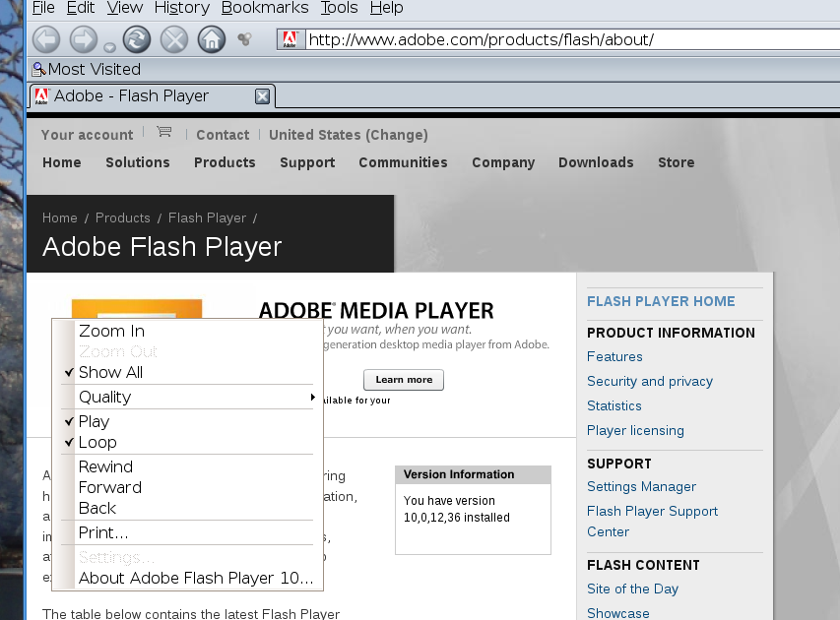
Task: Open the File menu
Action: (43, 8)
